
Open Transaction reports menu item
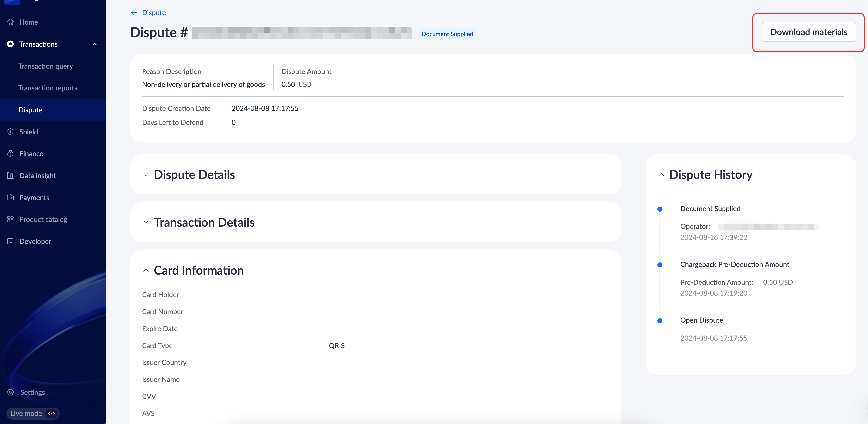(48, 88)
